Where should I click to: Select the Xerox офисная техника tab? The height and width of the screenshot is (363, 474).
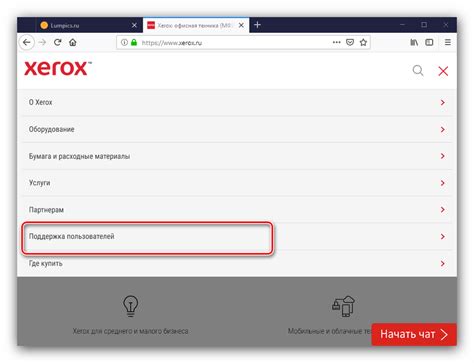click(x=196, y=25)
